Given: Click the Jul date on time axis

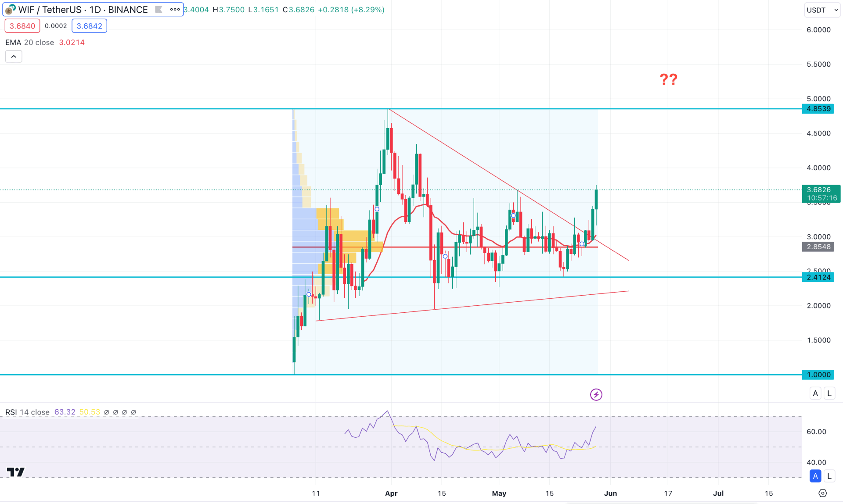Looking at the screenshot, I should point(718,493).
